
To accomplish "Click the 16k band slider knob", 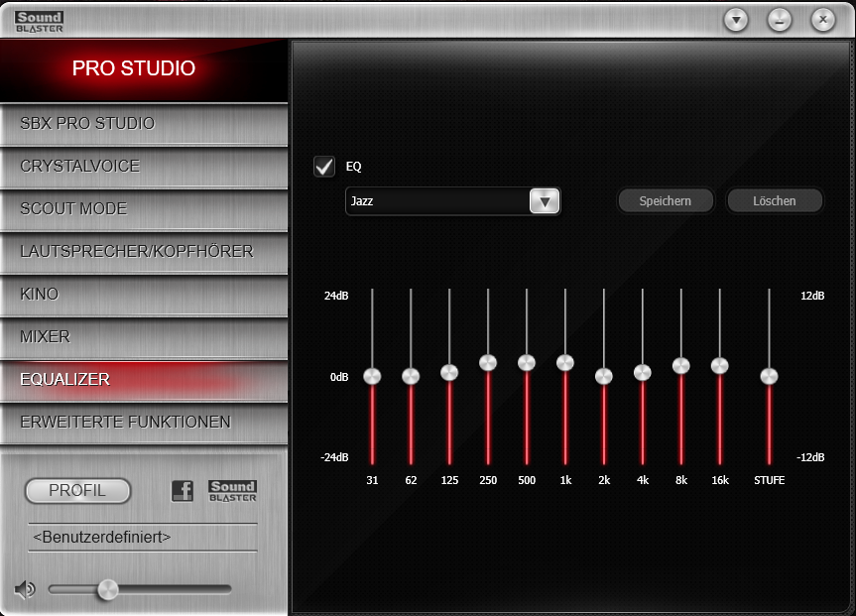I will pos(720,366).
